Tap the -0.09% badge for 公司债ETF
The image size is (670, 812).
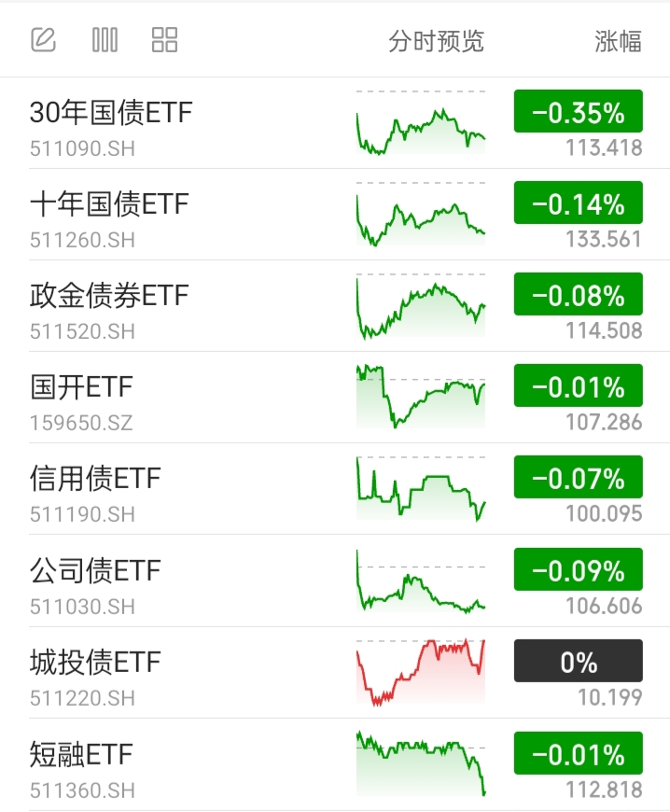(x=579, y=569)
